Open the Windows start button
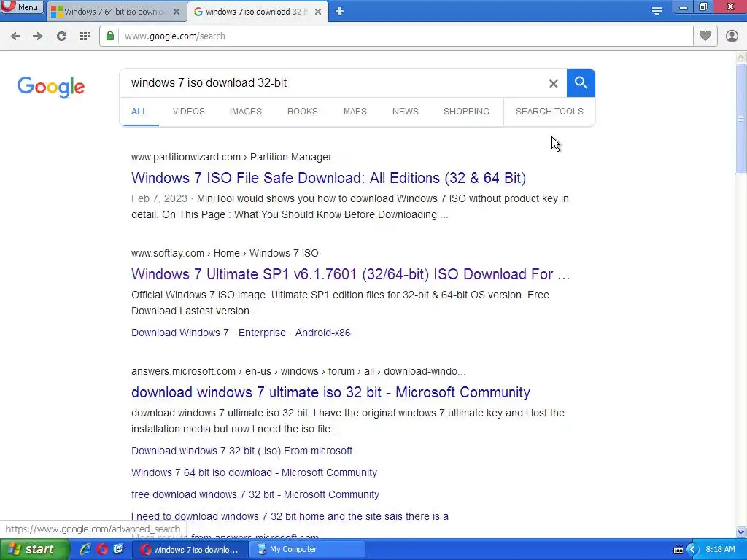Screen dimensions: 747x560 [x=34, y=549]
